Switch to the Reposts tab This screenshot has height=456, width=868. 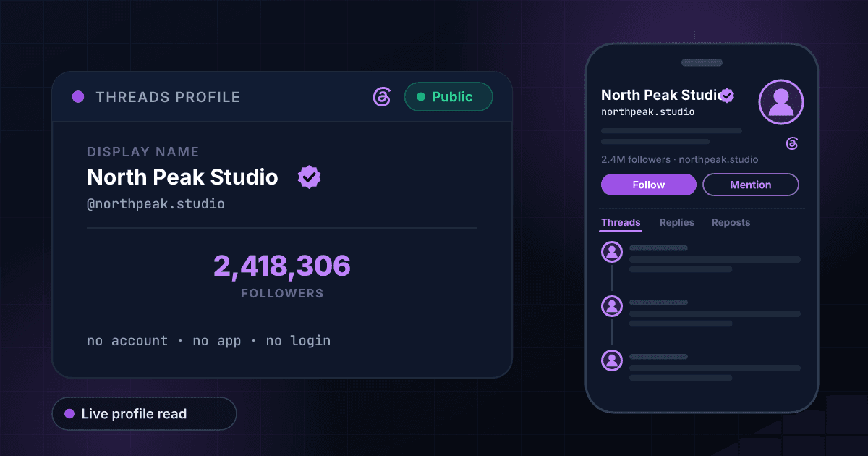[731, 223]
